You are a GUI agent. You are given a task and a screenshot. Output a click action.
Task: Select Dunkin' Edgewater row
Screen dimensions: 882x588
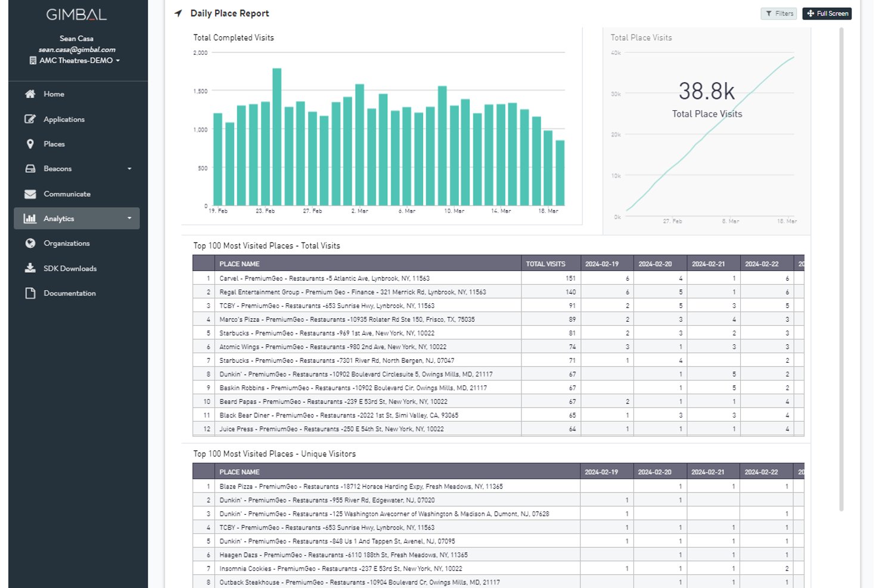[x=498, y=500]
